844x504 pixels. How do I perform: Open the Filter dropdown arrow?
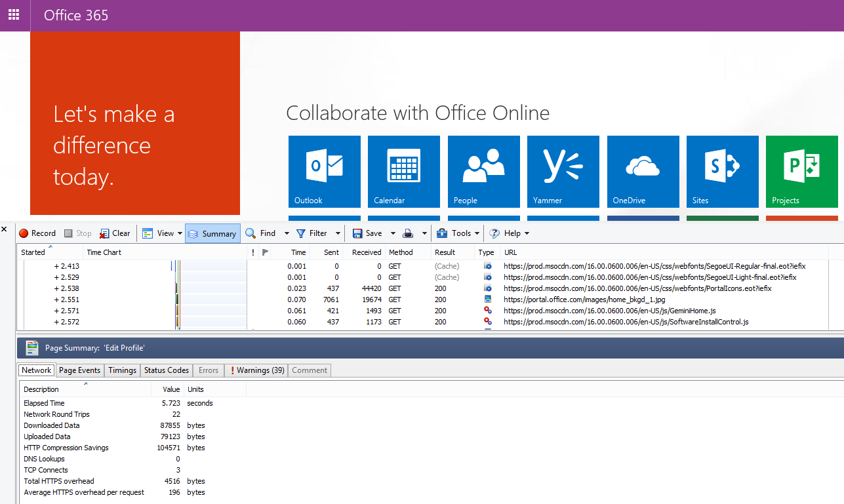(338, 233)
